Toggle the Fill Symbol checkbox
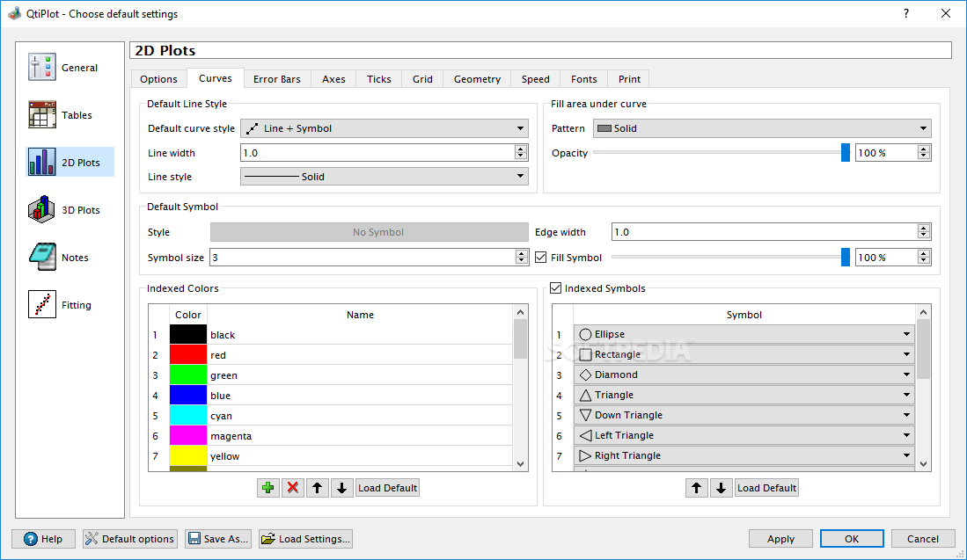 [541, 258]
